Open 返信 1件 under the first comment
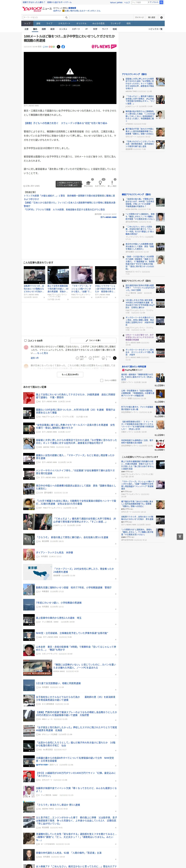The image size is (186, 868). pos(35,358)
